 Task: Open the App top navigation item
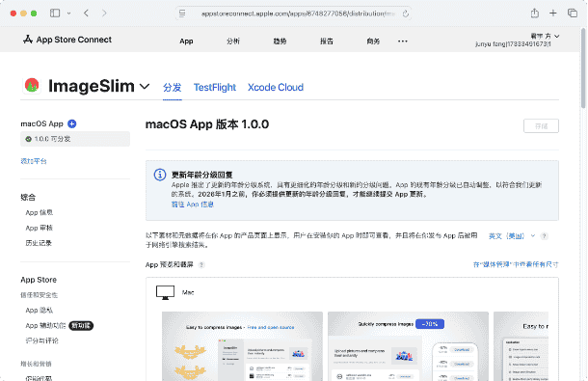point(186,41)
